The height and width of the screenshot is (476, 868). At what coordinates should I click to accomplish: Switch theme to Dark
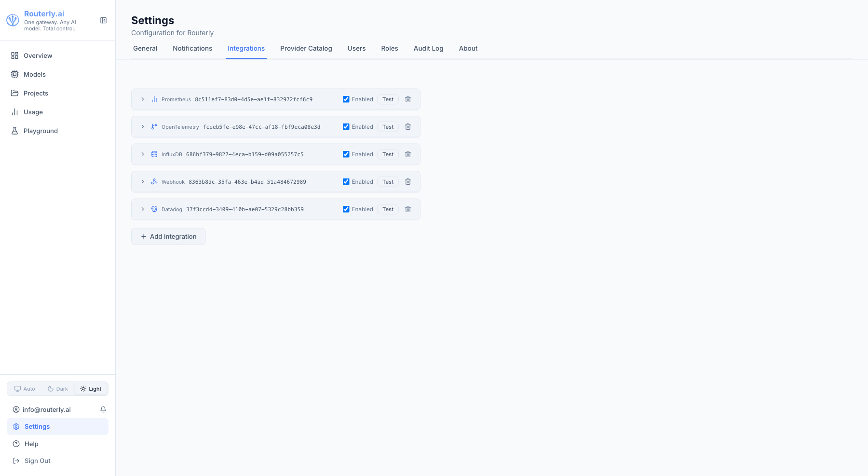coord(58,389)
